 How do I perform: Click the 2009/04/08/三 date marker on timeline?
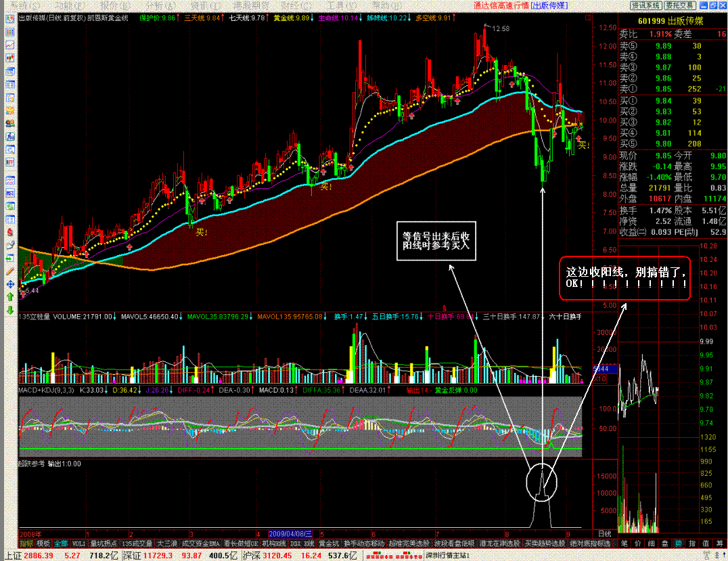pyautogui.click(x=290, y=534)
